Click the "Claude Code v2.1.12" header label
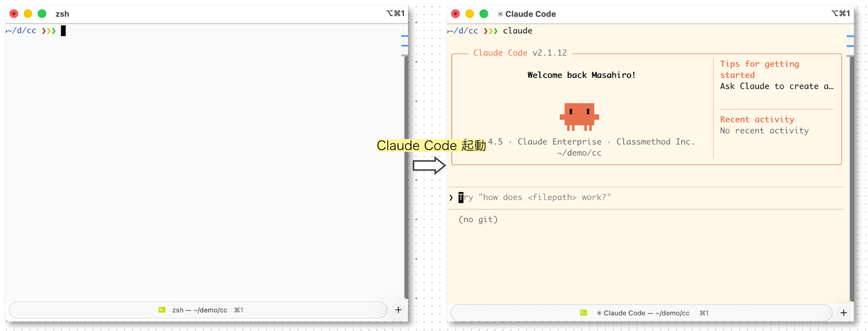The height and width of the screenshot is (331, 868). point(520,53)
